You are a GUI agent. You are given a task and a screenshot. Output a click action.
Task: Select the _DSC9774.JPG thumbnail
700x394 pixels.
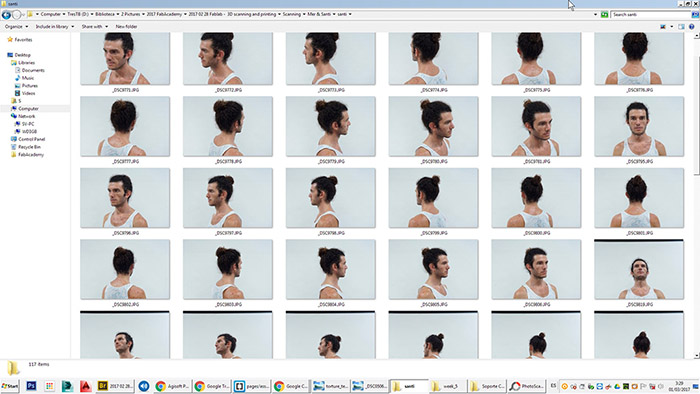[x=433, y=58]
